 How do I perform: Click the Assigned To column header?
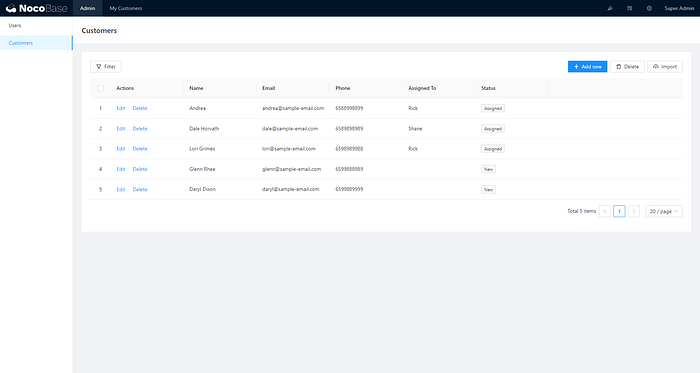pyautogui.click(x=422, y=88)
